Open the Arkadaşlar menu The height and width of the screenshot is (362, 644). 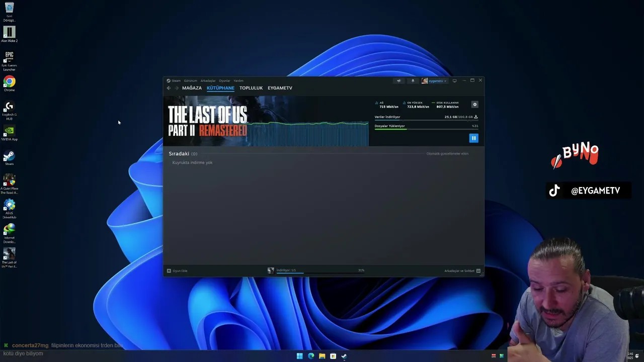(208, 80)
